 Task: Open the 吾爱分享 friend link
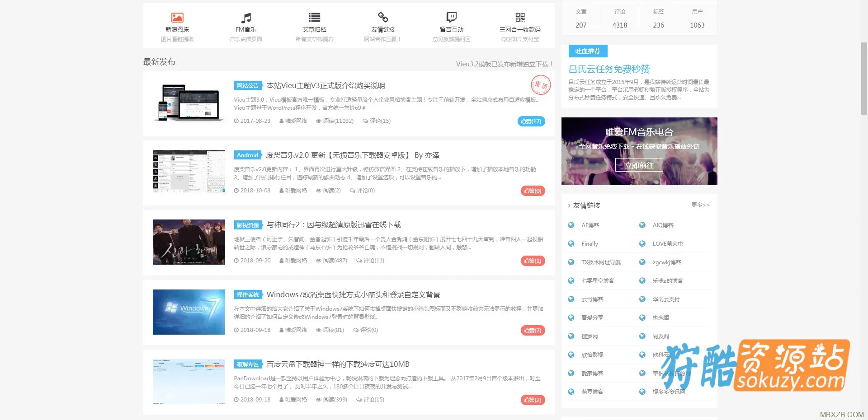[x=592, y=317]
